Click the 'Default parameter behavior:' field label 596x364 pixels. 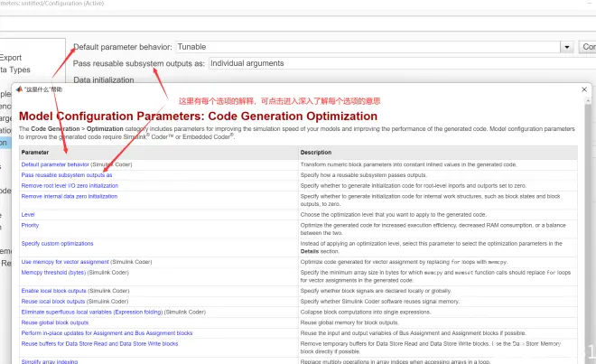pos(123,47)
